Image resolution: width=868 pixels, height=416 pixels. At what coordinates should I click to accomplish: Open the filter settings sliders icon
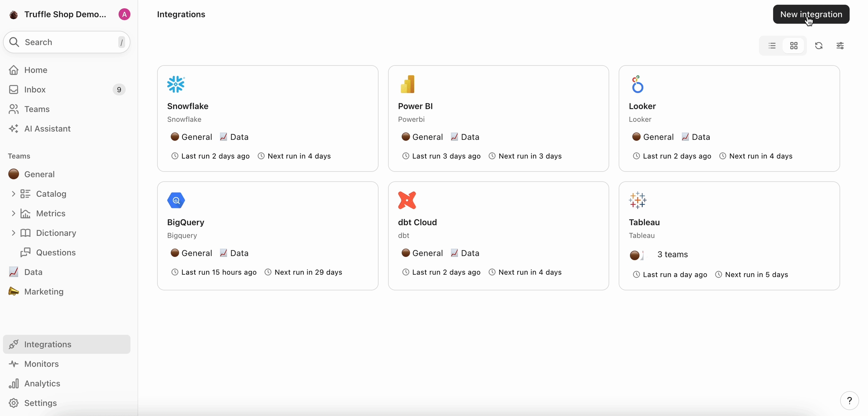pos(840,46)
